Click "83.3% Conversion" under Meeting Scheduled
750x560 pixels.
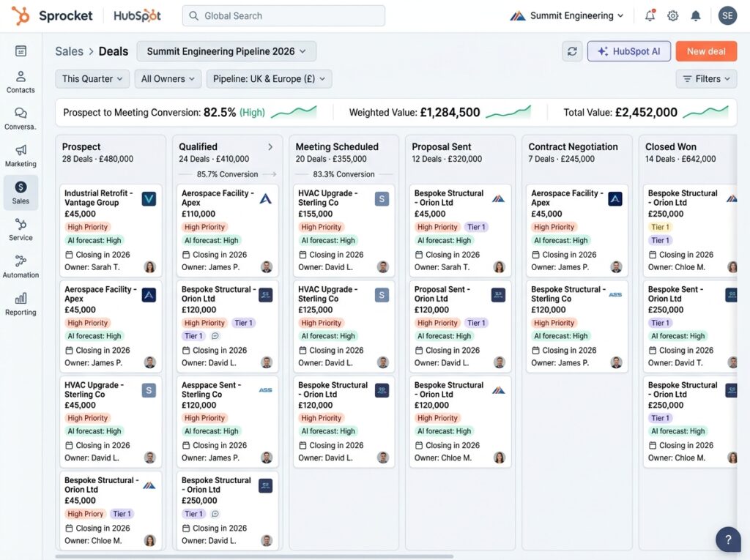coord(344,174)
